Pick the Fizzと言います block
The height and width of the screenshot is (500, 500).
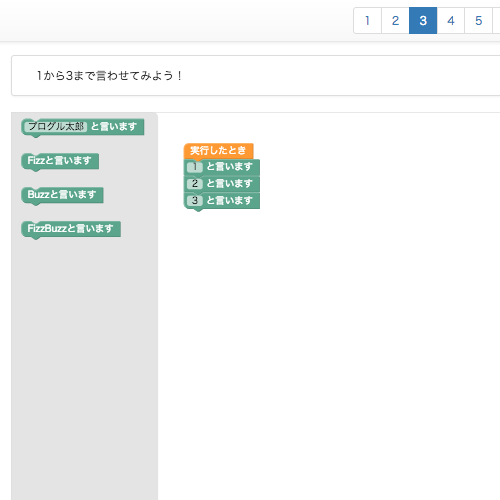[60, 161]
